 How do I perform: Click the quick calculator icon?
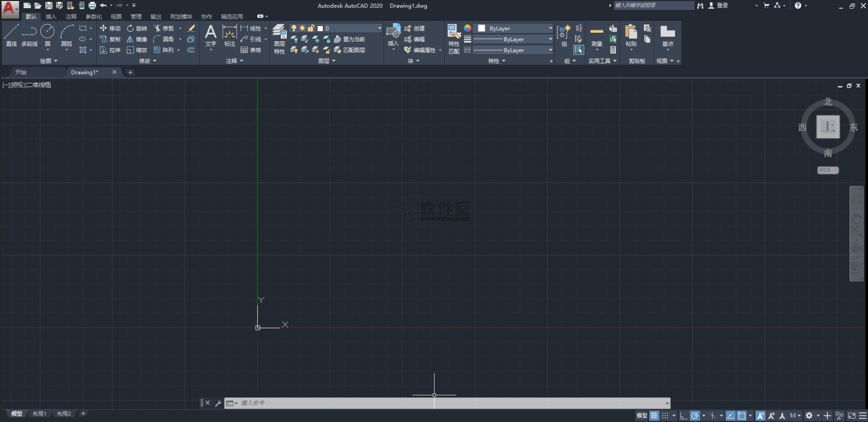(613, 50)
